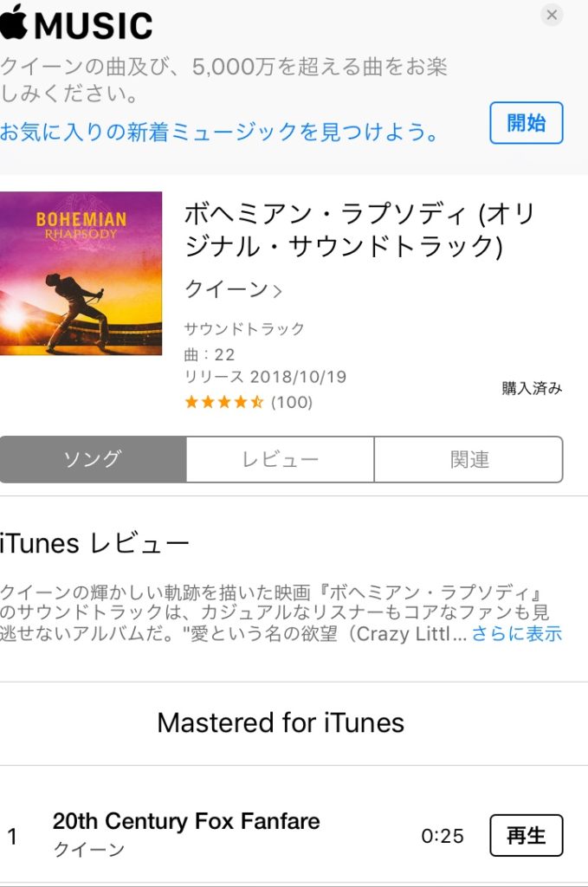The image size is (588, 887).
Task: Tap the Apple Music logo
Action: pos(76,23)
